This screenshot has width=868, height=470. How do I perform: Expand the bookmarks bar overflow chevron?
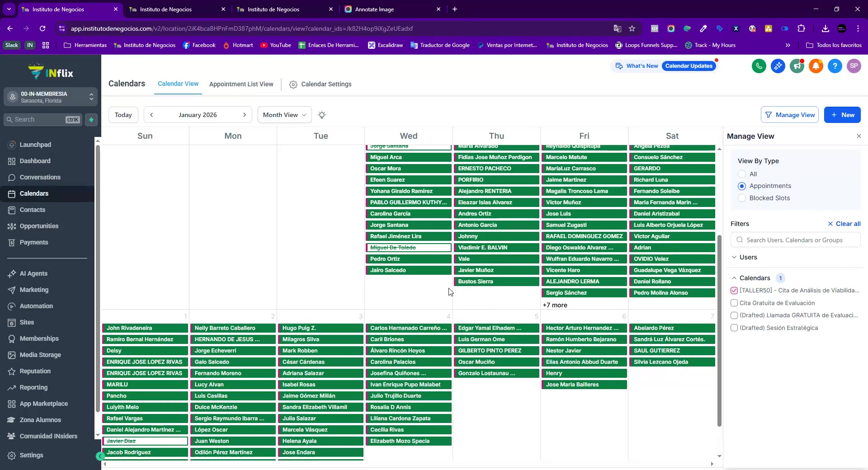coord(788,45)
